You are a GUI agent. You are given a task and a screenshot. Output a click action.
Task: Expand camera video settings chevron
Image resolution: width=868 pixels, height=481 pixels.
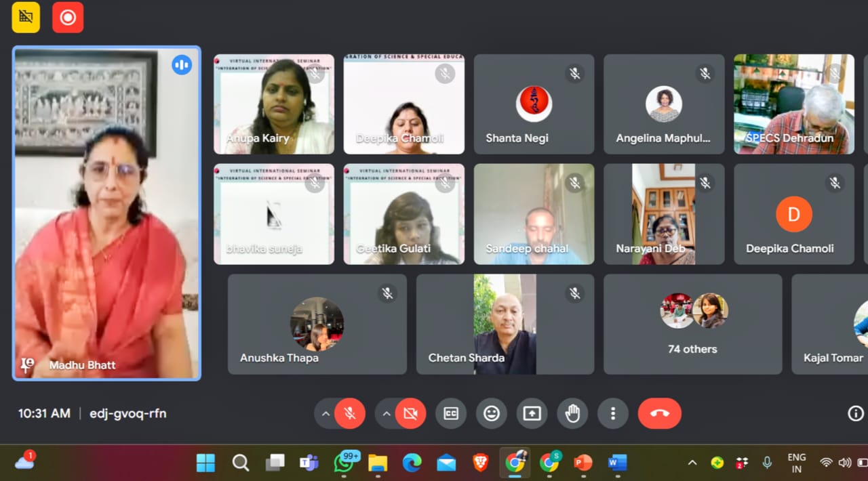coord(387,413)
